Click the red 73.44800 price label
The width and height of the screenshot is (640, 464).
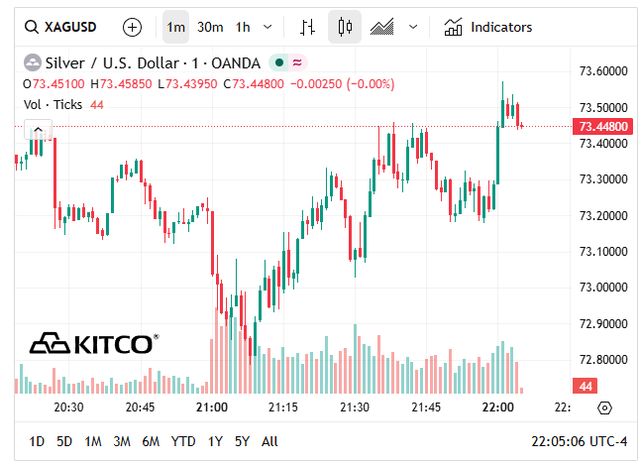603,126
